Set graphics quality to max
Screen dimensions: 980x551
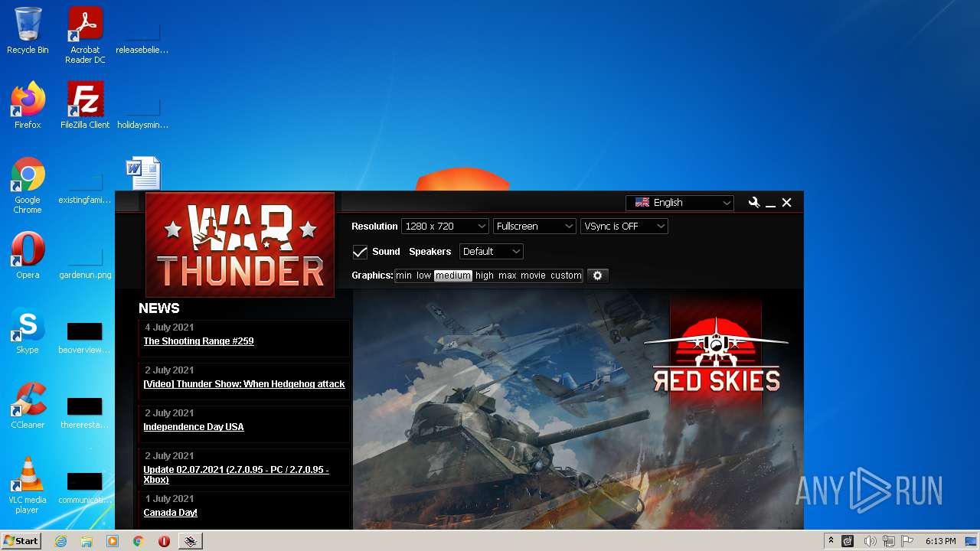tap(508, 275)
